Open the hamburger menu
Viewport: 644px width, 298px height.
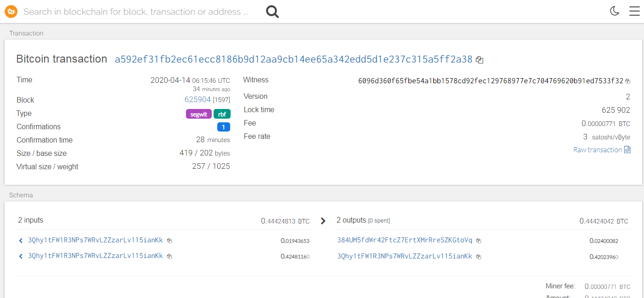click(x=634, y=11)
